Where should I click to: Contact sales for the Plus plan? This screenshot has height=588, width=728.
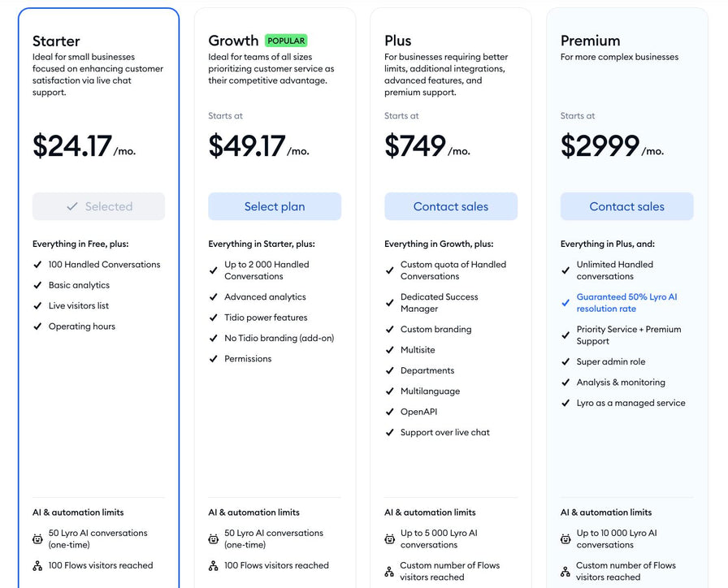click(451, 206)
